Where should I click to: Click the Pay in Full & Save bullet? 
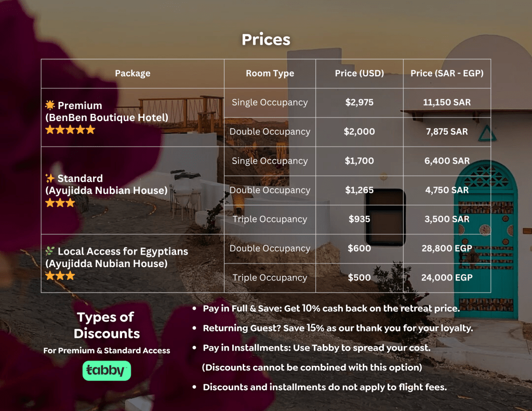pyautogui.click(x=331, y=309)
